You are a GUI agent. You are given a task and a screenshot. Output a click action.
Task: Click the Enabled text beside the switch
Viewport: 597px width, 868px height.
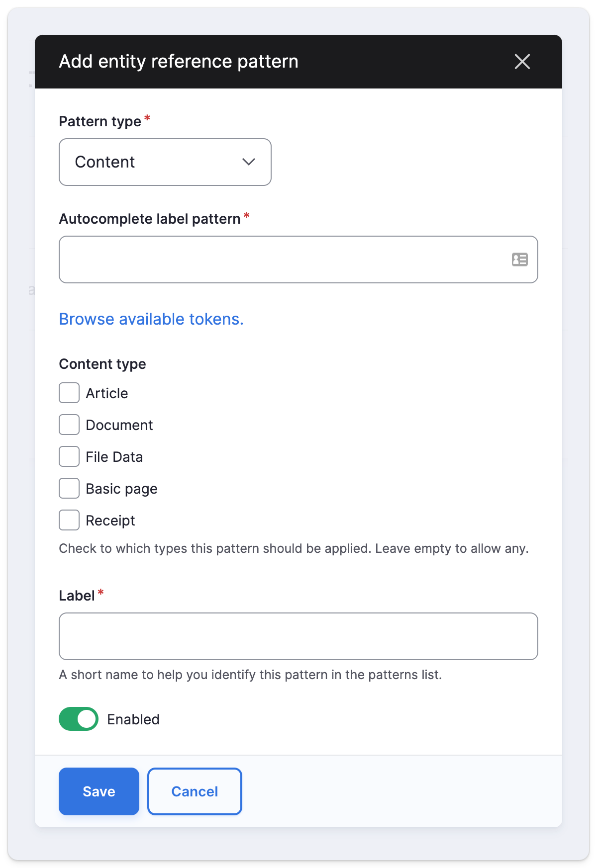pos(133,719)
